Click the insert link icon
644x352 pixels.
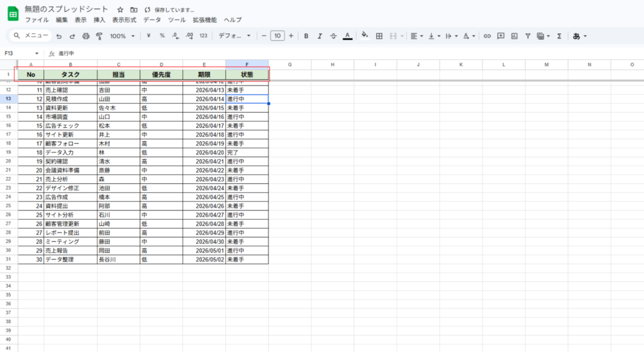pyautogui.click(x=487, y=36)
